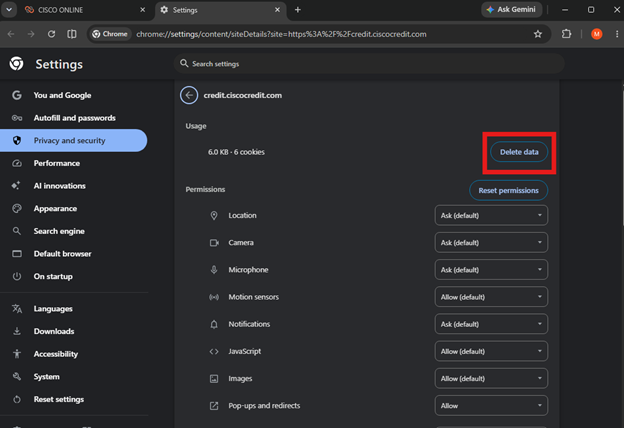Open the Extensions puzzle icon
This screenshot has width=624, height=428.
(x=566, y=34)
